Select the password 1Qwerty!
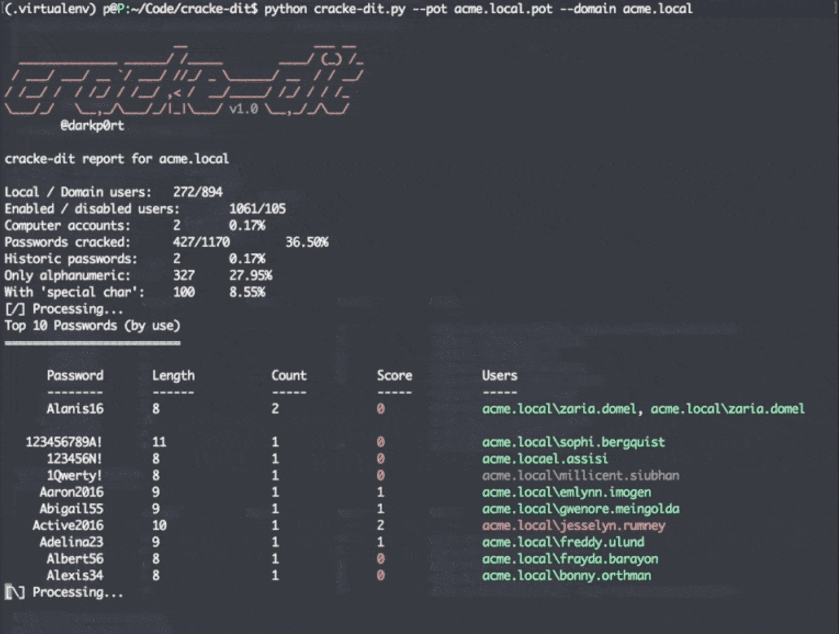The image size is (840, 634). pyautogui.click(x=75, y=475)
